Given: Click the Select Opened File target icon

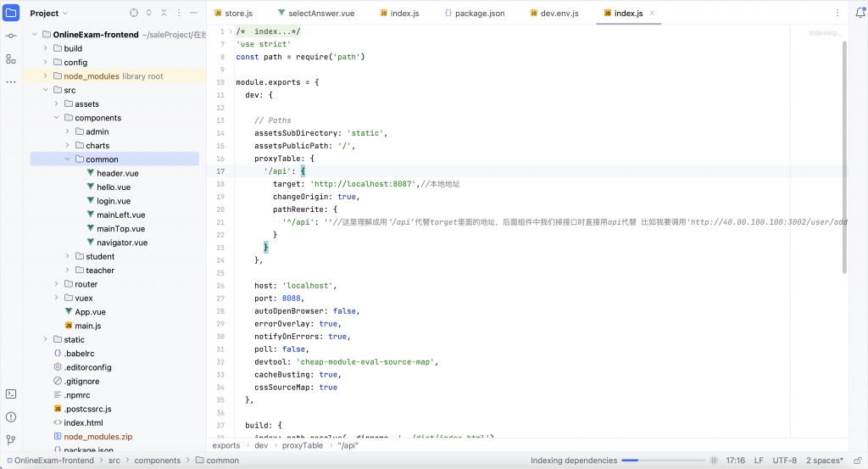Looking at the screenshot, I should click(x=133, y=14).
